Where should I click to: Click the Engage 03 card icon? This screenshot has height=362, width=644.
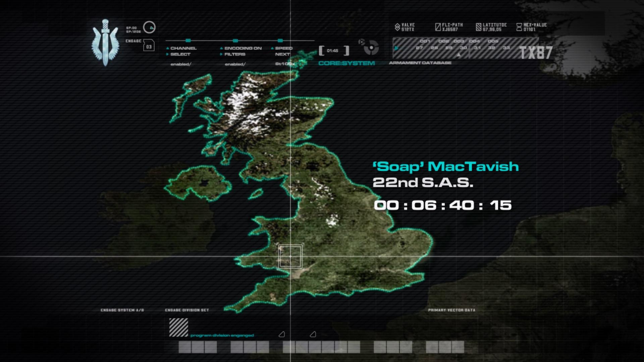(x=149, y=45)
